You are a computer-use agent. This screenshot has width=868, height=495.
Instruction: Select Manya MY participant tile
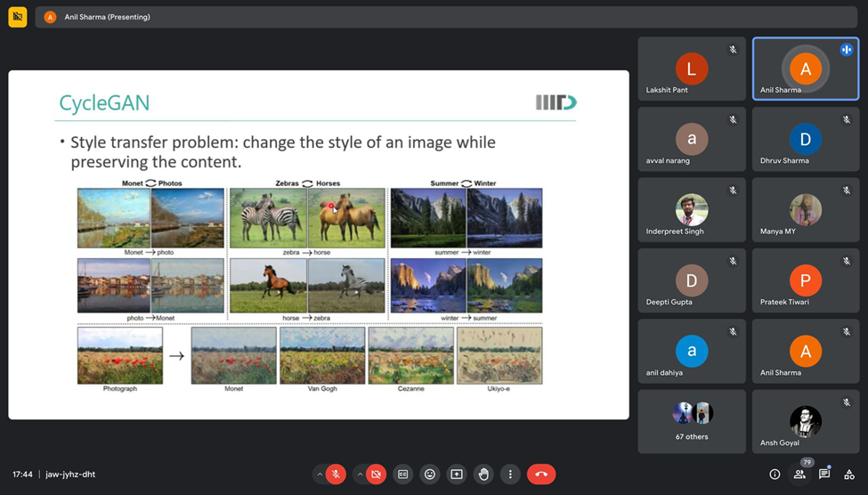[x=806, y=210]
